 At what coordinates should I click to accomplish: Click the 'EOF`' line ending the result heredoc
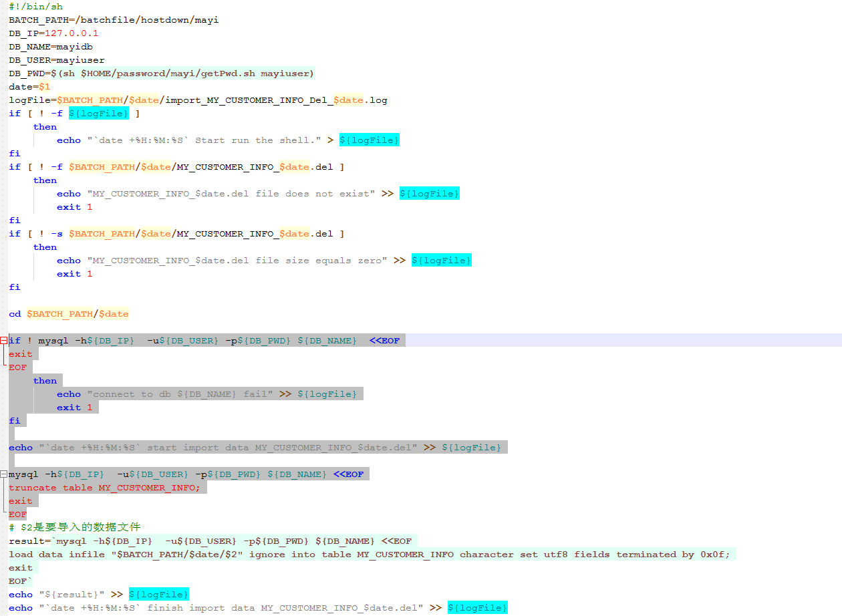21,581
